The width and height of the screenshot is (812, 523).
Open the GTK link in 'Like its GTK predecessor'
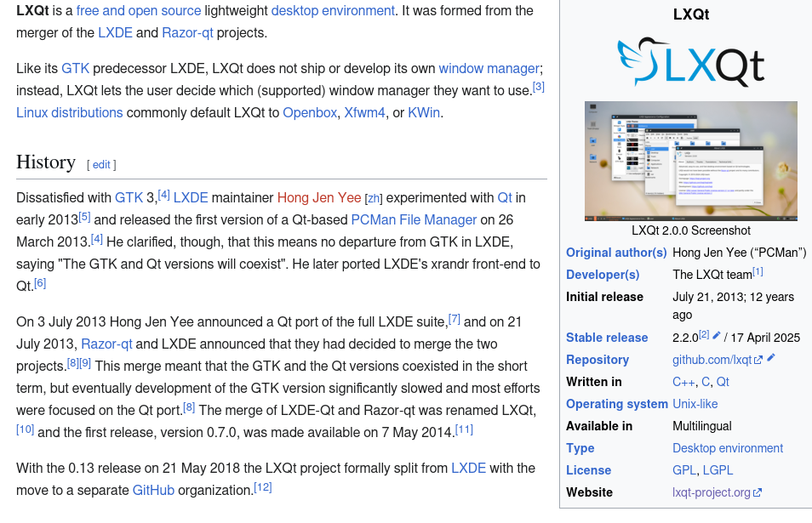(75, 69)
